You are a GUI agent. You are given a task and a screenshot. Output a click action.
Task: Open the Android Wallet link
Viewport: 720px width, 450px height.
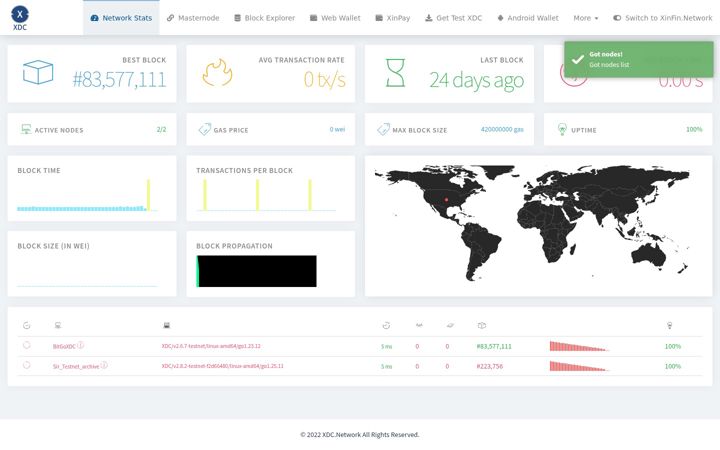[528, 18]
